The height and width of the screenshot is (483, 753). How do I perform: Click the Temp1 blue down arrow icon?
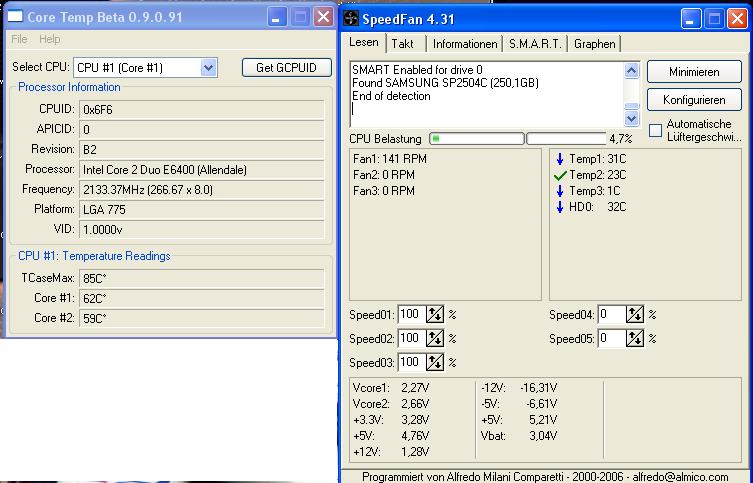tap(559, 159)
